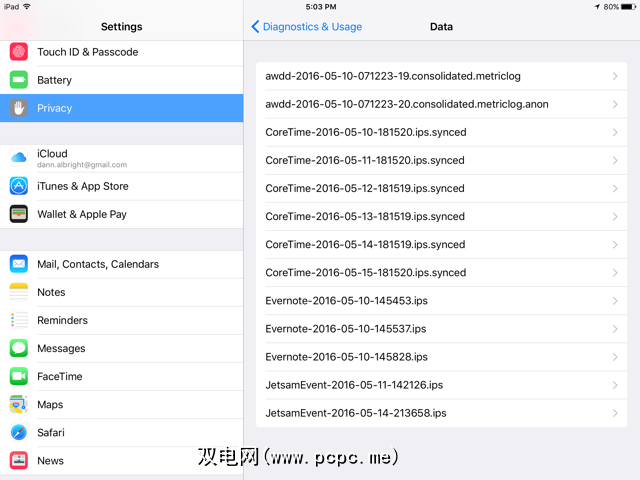
Task: Open iTunes & App Store settings
Action: (122, 186)
